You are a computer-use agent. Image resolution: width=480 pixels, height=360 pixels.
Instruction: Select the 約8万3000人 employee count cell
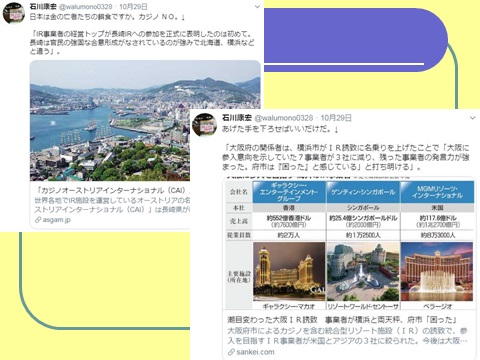point(437,235)
